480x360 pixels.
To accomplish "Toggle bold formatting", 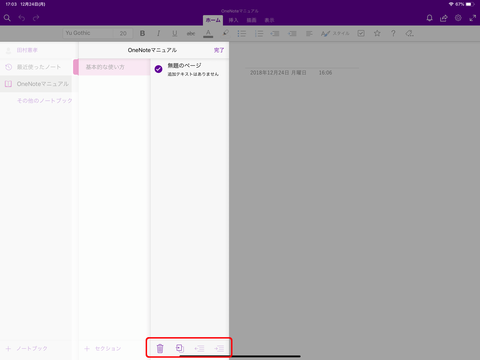I will 142,33.
